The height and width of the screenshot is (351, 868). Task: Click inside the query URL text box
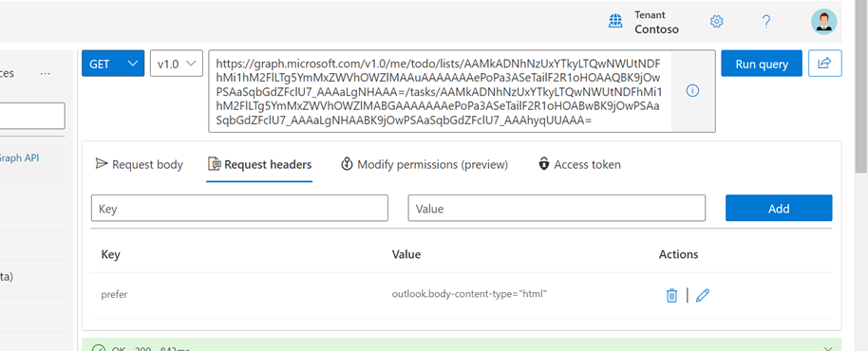440,91
